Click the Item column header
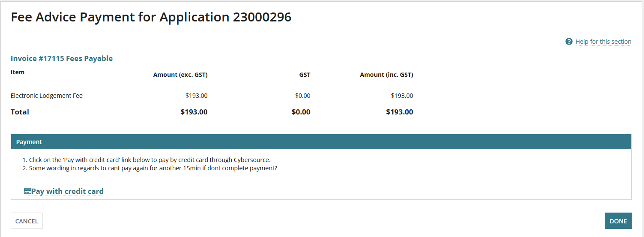Image resolution: width=644 pixels, height=237 pixels. click(x=17, y=72)
